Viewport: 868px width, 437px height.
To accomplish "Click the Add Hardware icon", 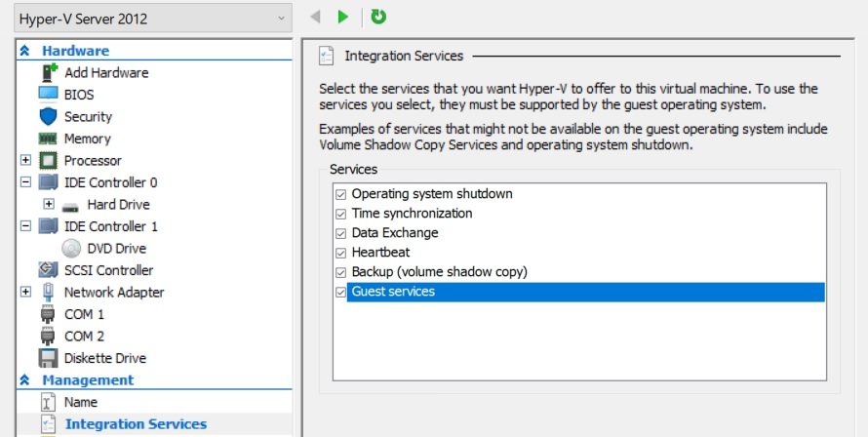I will pyautogui.click(x=49, y=73).
